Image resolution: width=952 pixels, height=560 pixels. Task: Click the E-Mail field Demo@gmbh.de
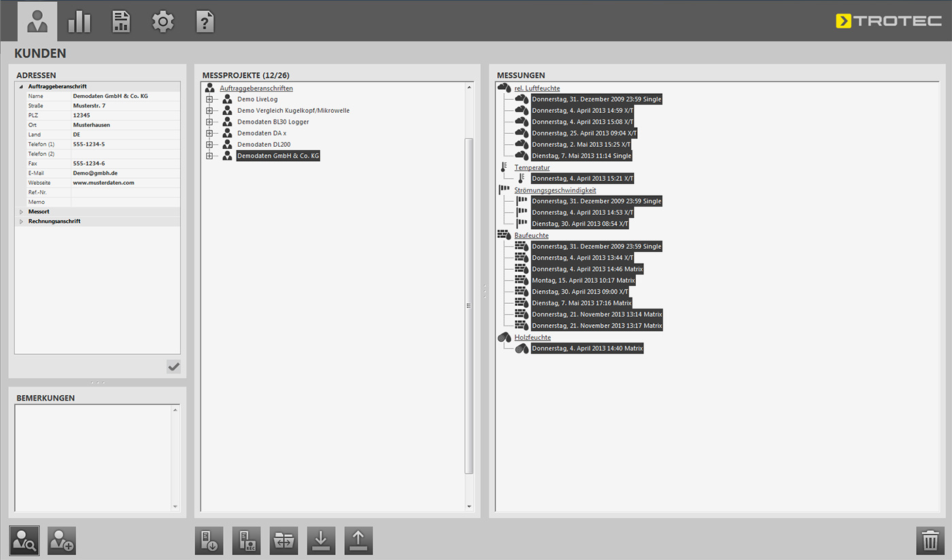click(x=126, y=173)
